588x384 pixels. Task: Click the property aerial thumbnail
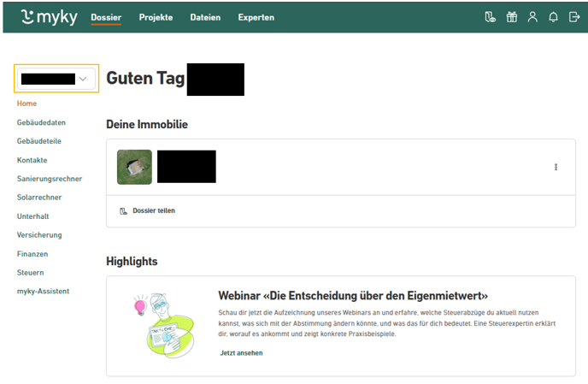[134, 167]
